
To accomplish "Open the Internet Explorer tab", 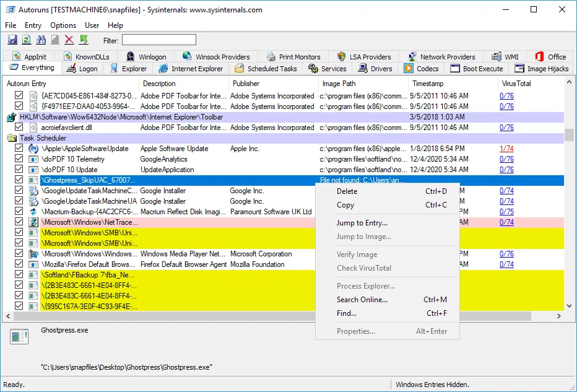I will tap(191, 69).
